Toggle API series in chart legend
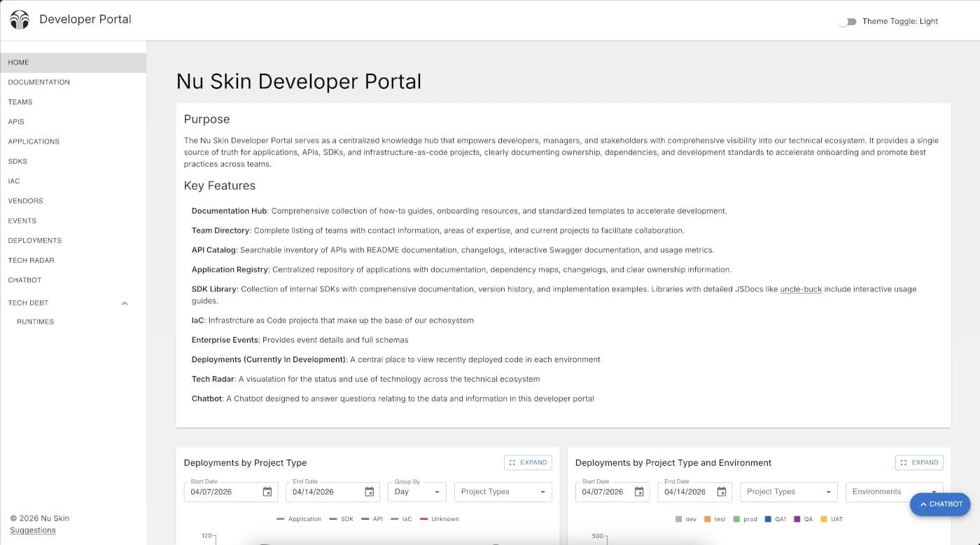Viewport: 980px width, 545px height. (x=371, y=519)
